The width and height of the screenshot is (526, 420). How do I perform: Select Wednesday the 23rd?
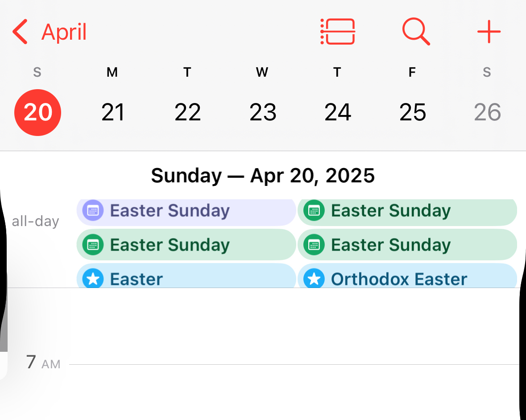coord(263,112)
